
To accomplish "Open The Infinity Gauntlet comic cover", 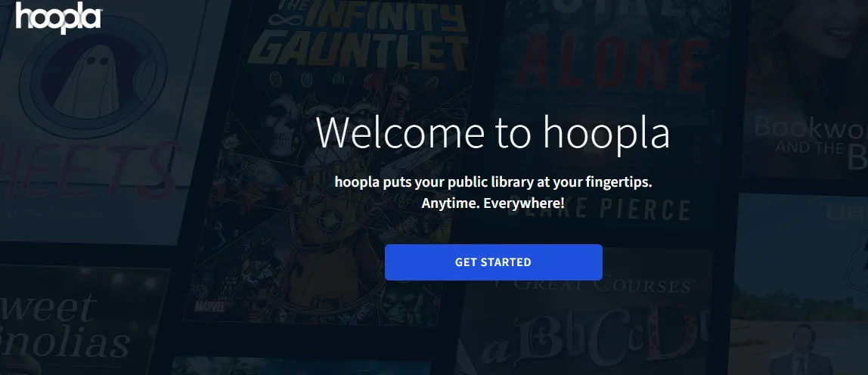I will click(332, 166).
